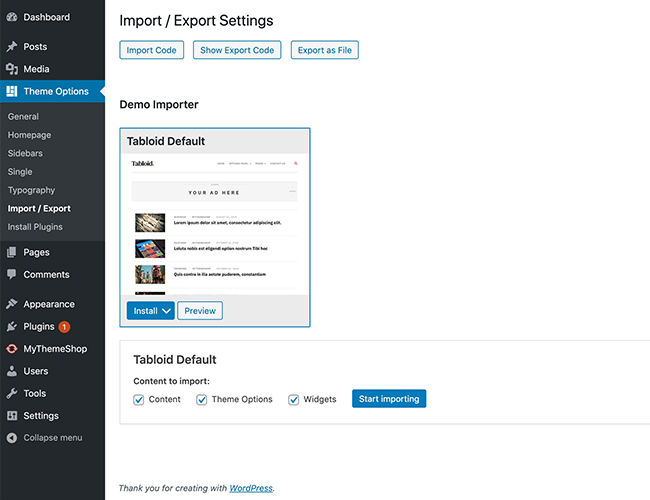Click the MyThemeShop logo icon
Screen dimensions: 650x500
[12, 349]
